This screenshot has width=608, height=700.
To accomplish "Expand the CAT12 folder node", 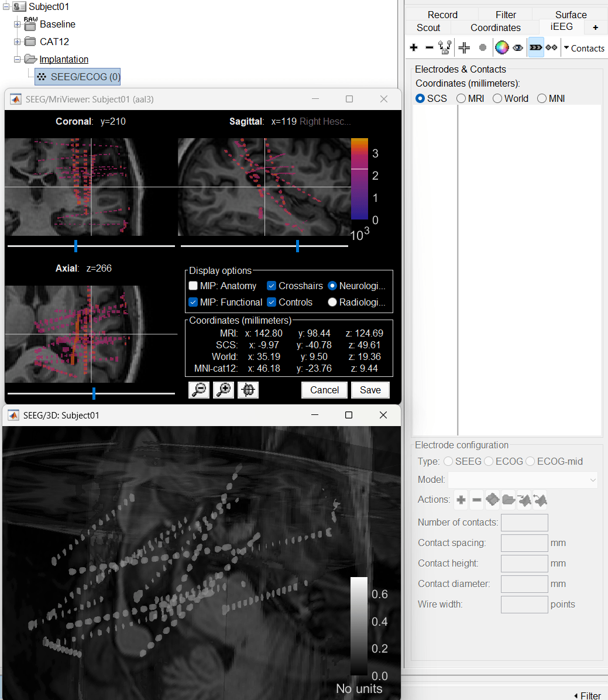I will coord(18,42).
